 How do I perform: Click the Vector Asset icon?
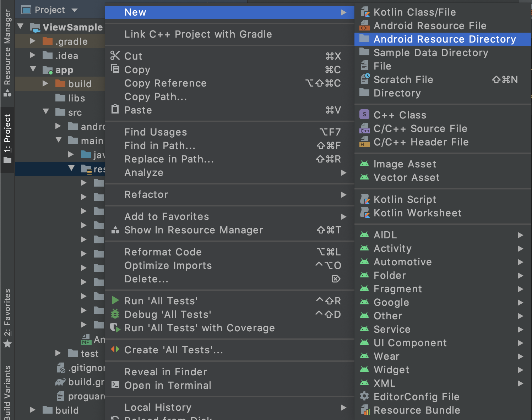[365, 177]
